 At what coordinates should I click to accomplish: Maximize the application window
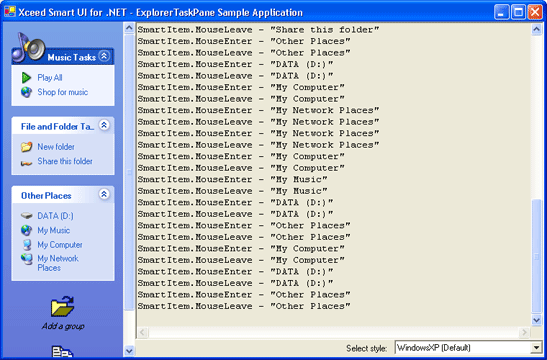518,13
